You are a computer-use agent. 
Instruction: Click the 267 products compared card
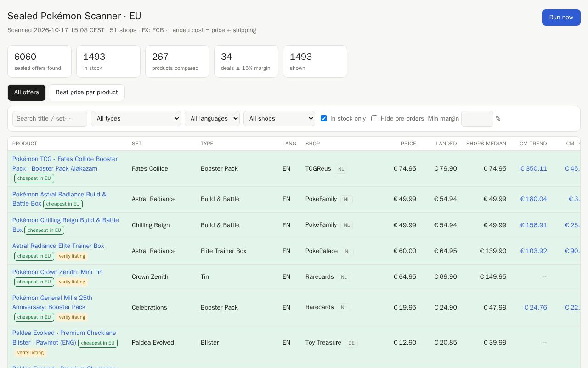point(177,61)
